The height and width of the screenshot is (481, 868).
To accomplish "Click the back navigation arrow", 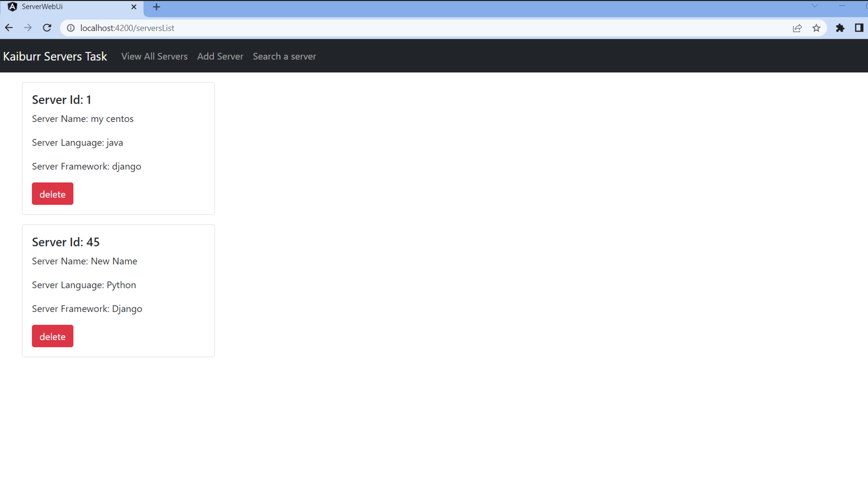I will click(9, 27).
